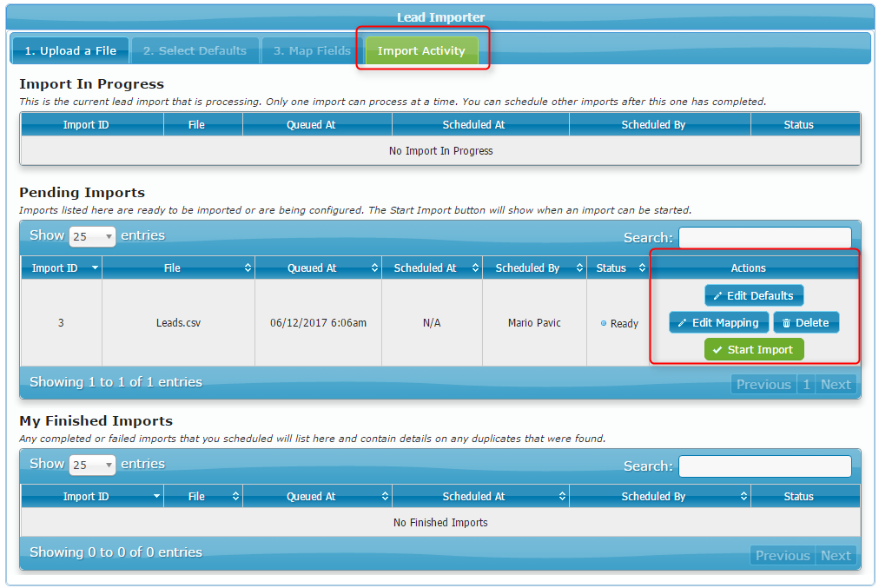Click the N/A scheduled at cell
Screen dimensions: 879x588
coord(432,323)
